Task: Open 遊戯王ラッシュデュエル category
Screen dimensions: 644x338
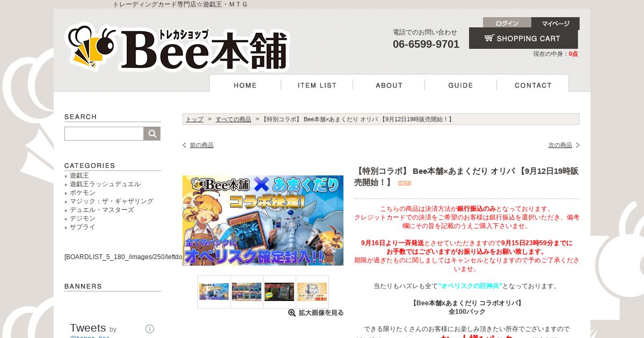Action: (105, 184)
